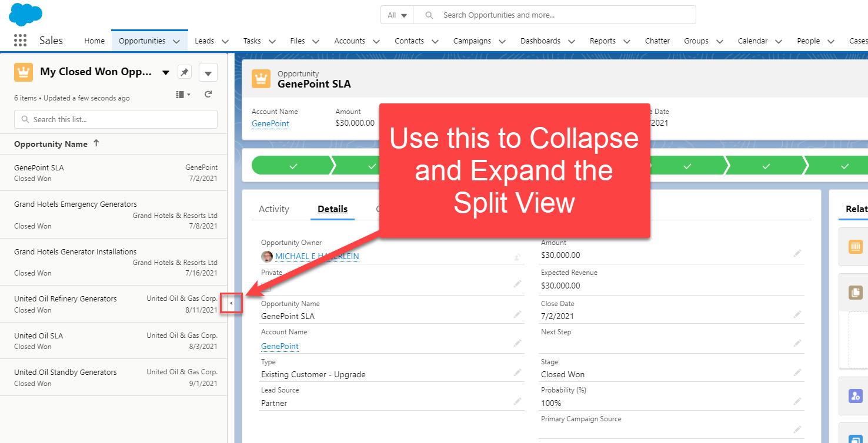The image size is (868, 443).
Task: Switch to the Activity tab
Action: click(x=274, y=209)
